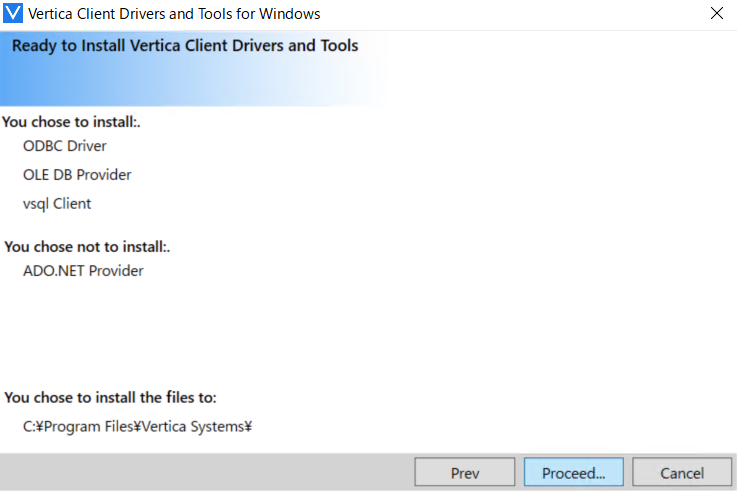Screen dimensions: 737x491
Task: Click 'You chose to install the files to:' label
Action: coord(110,397)
